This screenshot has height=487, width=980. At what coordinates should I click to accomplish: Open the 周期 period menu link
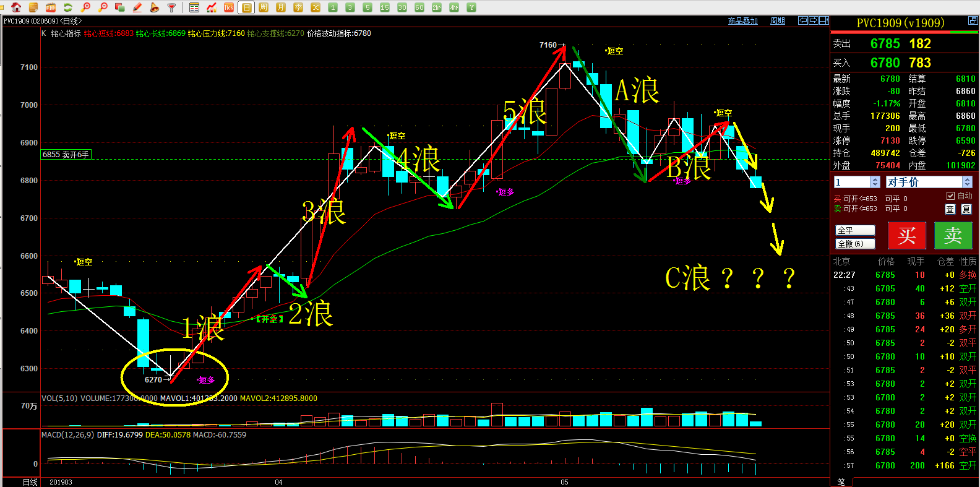[777, 21]
